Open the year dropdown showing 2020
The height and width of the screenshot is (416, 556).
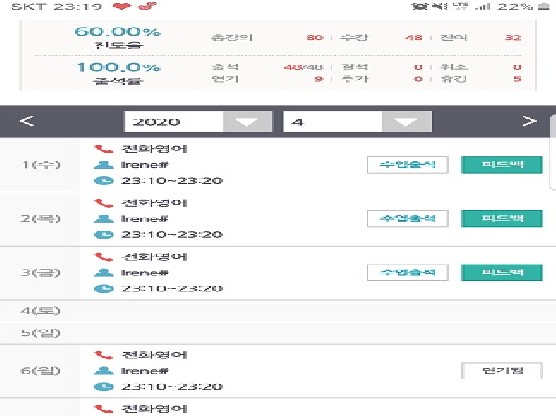pos(198,122)
